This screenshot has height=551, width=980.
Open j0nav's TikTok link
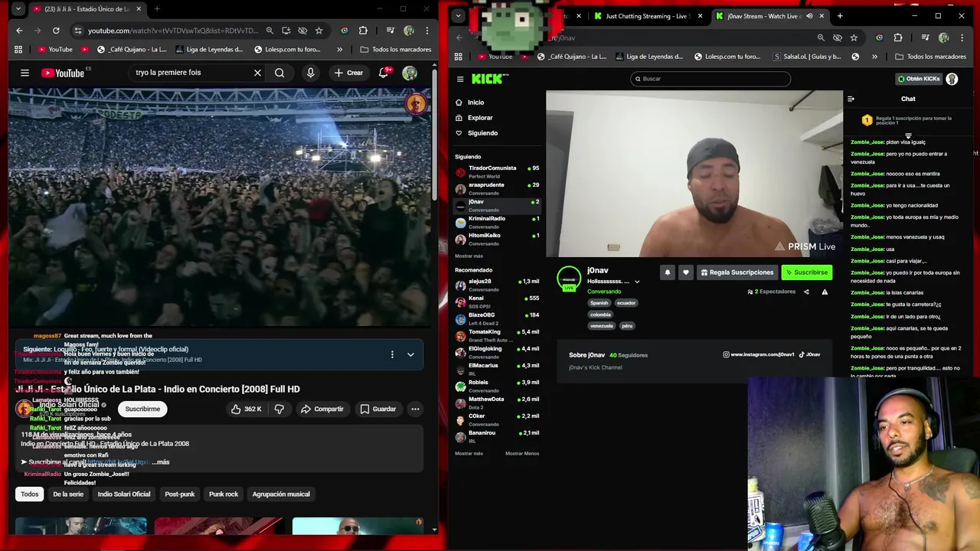pyautogui.click(x=809, y=354)
